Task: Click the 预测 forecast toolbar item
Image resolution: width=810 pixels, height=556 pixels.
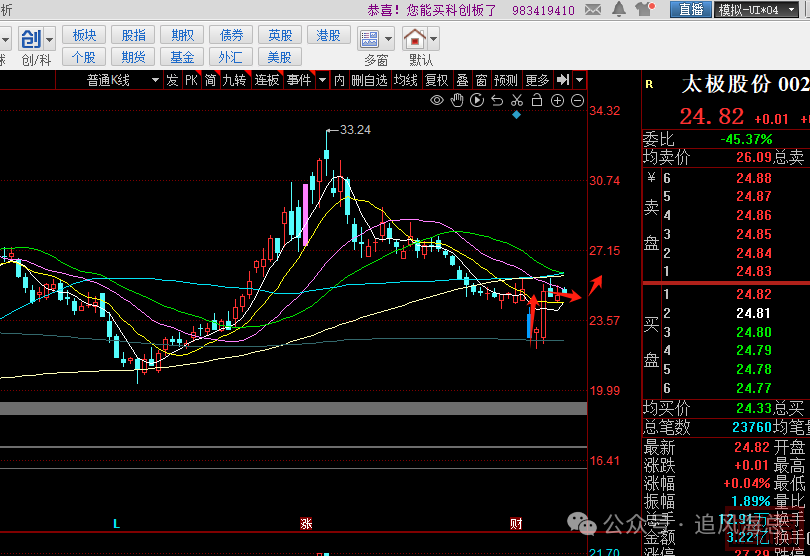Action: 505,80
